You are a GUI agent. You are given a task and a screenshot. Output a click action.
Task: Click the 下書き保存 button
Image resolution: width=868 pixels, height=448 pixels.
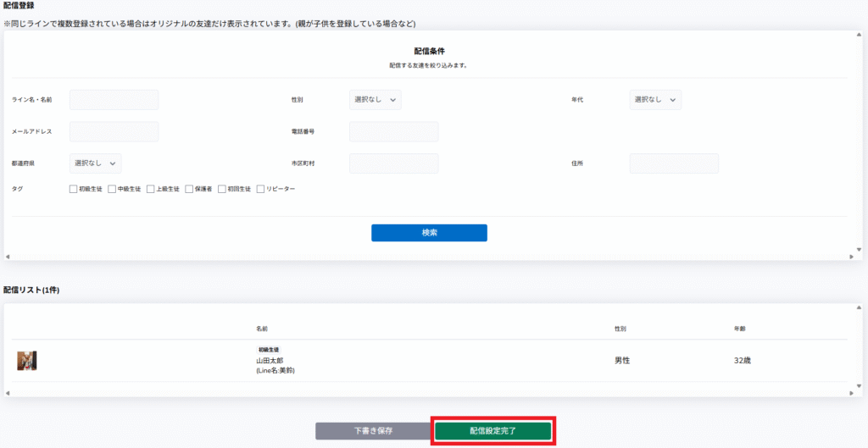373,430
